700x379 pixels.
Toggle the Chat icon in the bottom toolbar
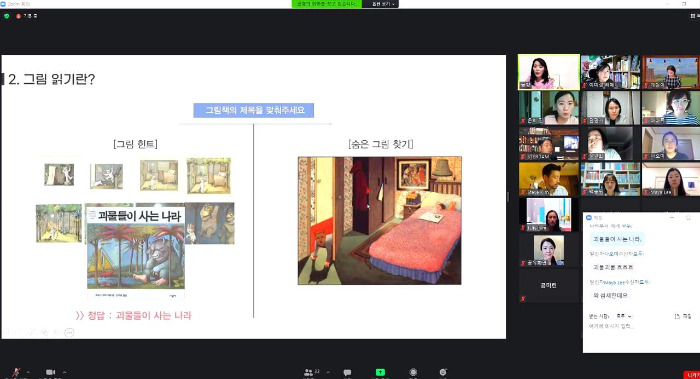coord(347,372)
